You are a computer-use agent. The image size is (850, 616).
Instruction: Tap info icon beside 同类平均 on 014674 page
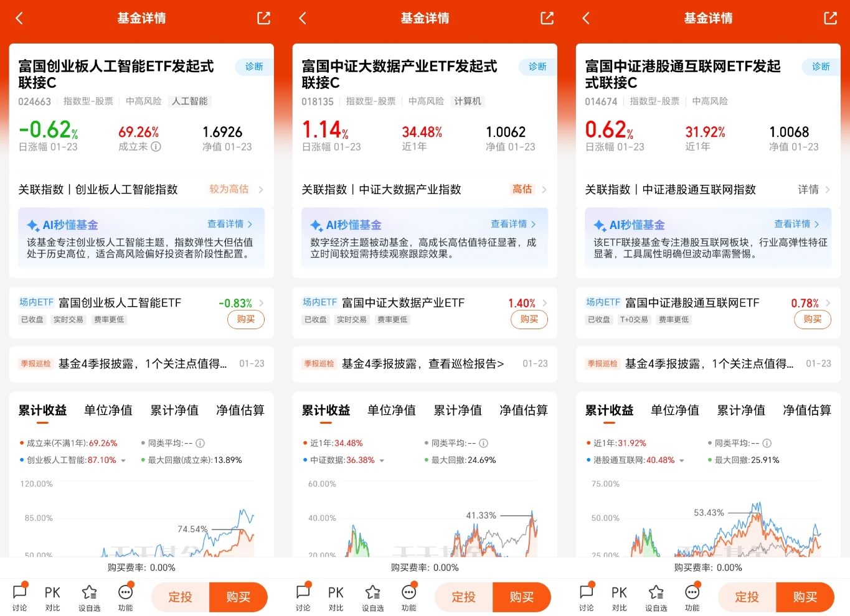click(767, 444)
